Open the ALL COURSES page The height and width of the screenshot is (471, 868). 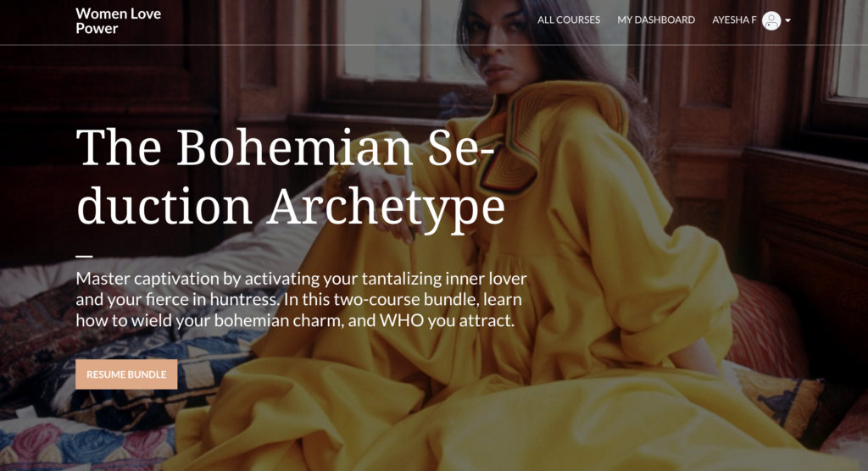pos(569,20)
